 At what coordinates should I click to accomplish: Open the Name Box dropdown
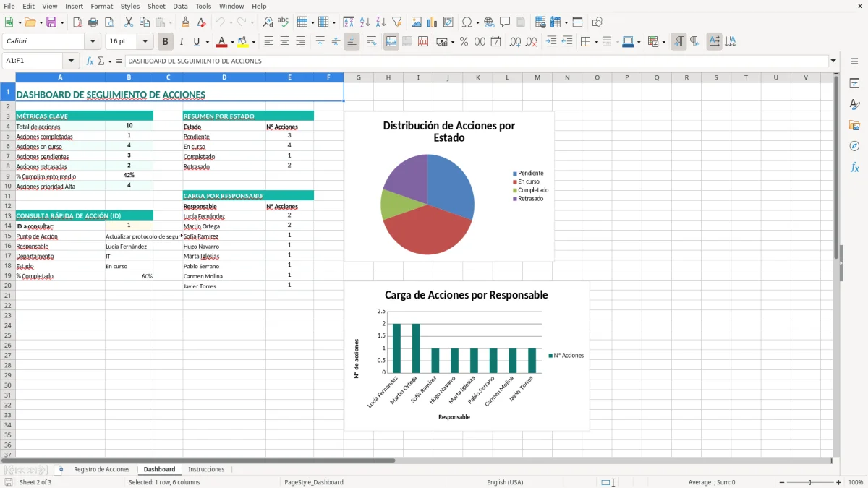click(x=71, y=61)
